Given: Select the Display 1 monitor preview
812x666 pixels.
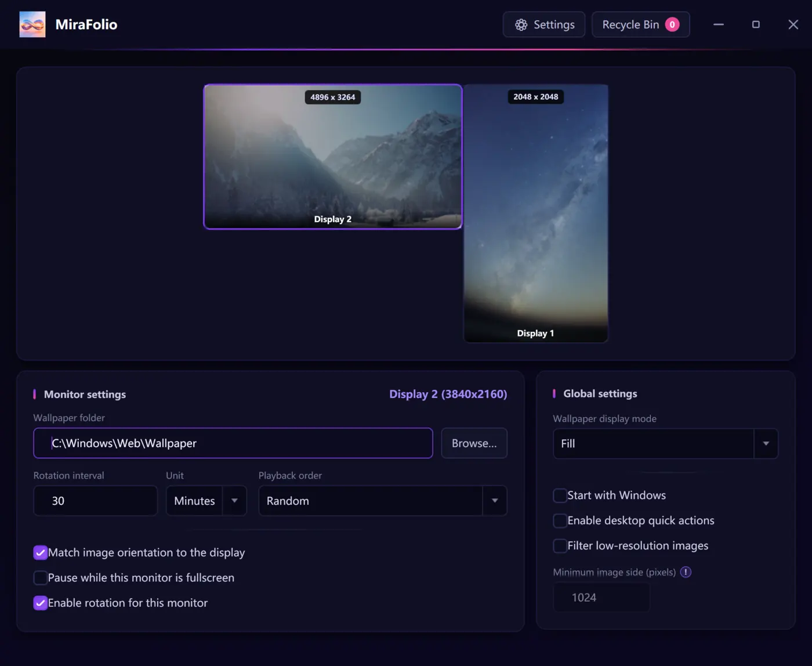Looking at the screenshot, I should pos(536,213).
